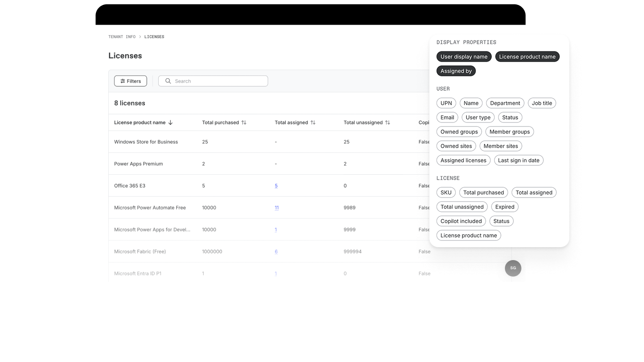Enable the Total unassigned chip in License section
The height and width of the screenshot is (362, 644).
(462, 207)
